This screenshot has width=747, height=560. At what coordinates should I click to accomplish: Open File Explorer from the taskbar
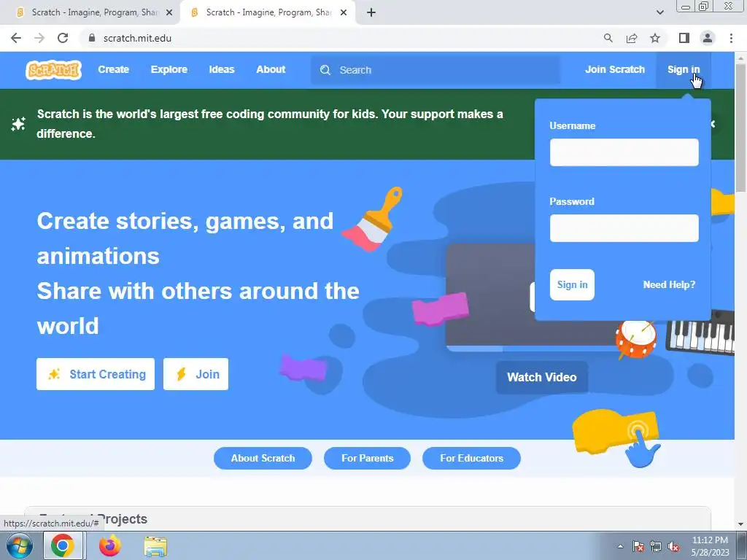pyautogui.click(x=155, y=546)
